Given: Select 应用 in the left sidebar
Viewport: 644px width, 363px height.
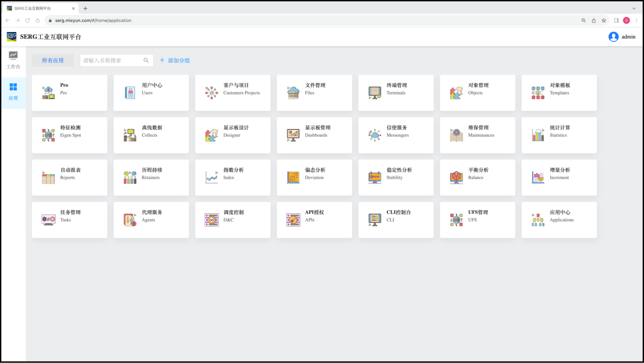Looking at the screenshot, I should click(x=13, y=91).
